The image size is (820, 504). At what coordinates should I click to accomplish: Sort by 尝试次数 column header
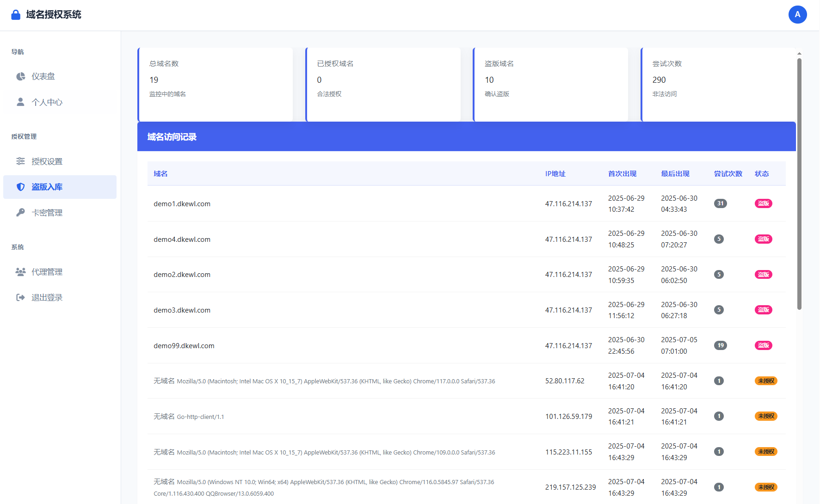728,174
